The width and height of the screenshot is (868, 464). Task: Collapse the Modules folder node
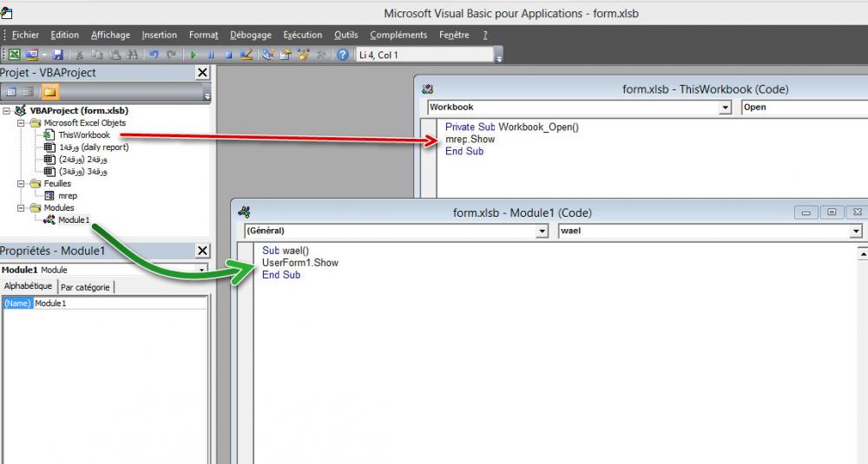click(x=21, y=208)
